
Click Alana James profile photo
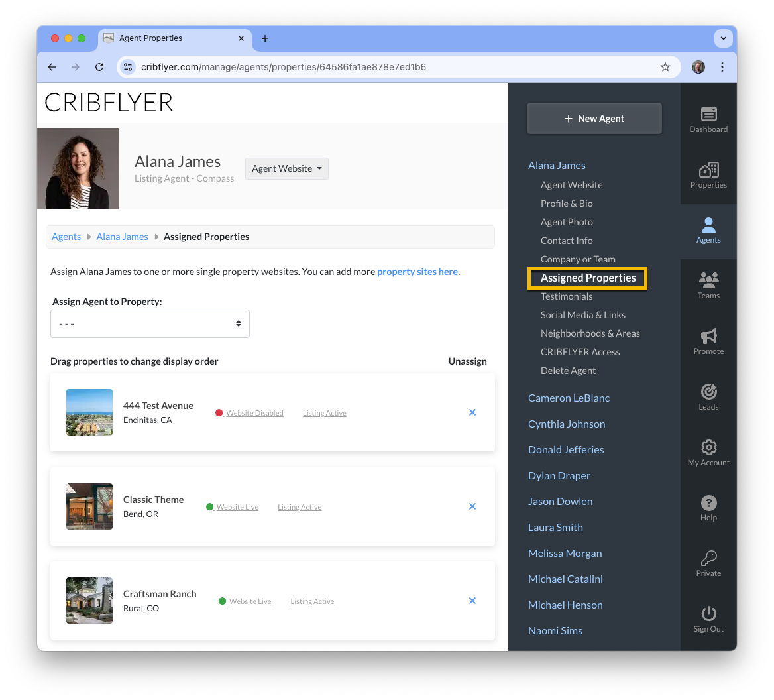pos(78,169)
